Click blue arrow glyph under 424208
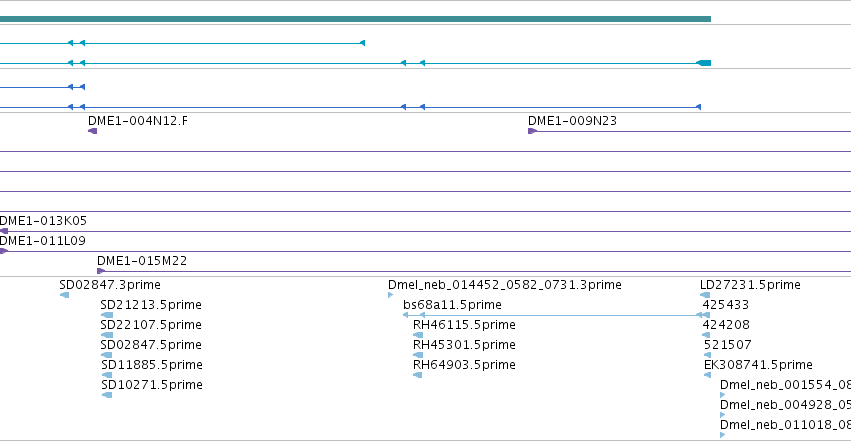851x441 pixels. pyautogui.click(x=706, y=335)
